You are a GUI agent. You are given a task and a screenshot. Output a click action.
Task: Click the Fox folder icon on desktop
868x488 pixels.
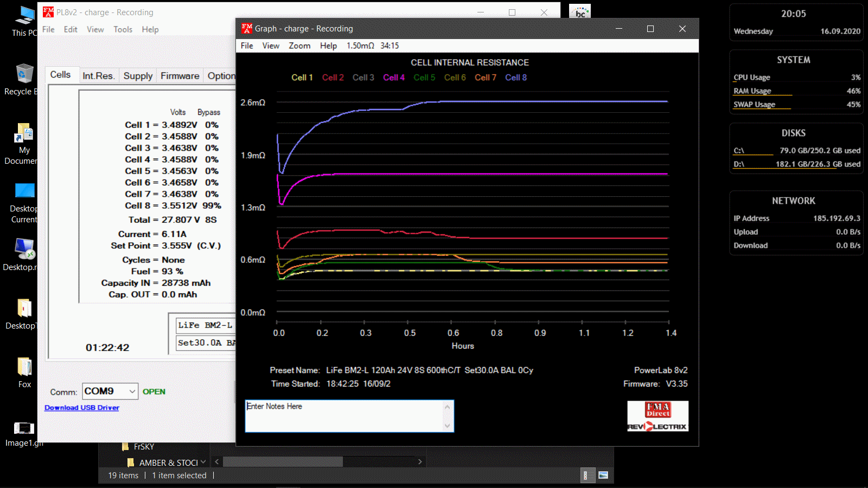(x=24, y=368)
